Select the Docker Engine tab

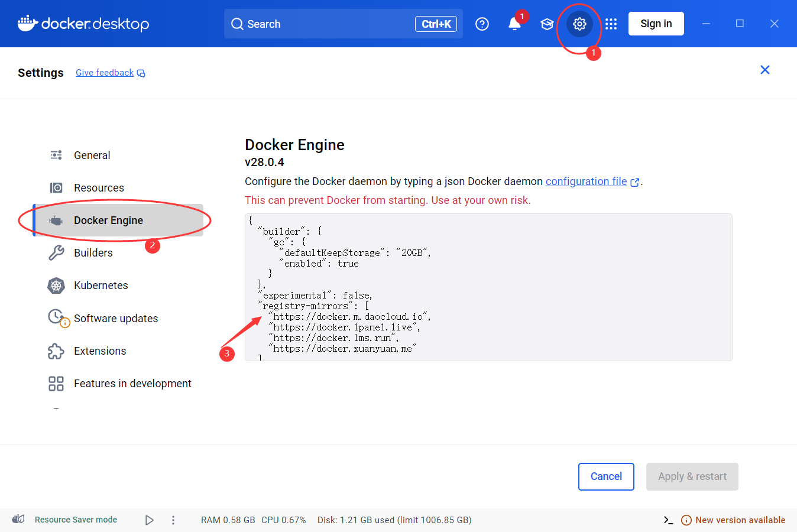(x=118, y=220)
